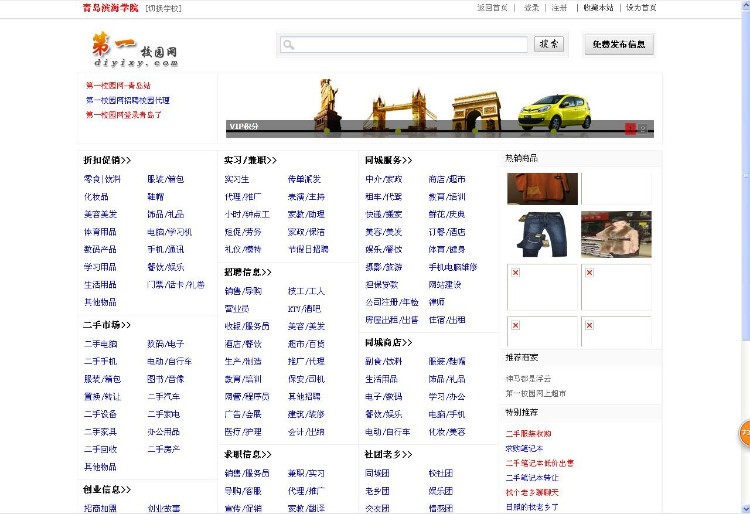Open the news link 第一校园网-青岛站

point(118,86)
